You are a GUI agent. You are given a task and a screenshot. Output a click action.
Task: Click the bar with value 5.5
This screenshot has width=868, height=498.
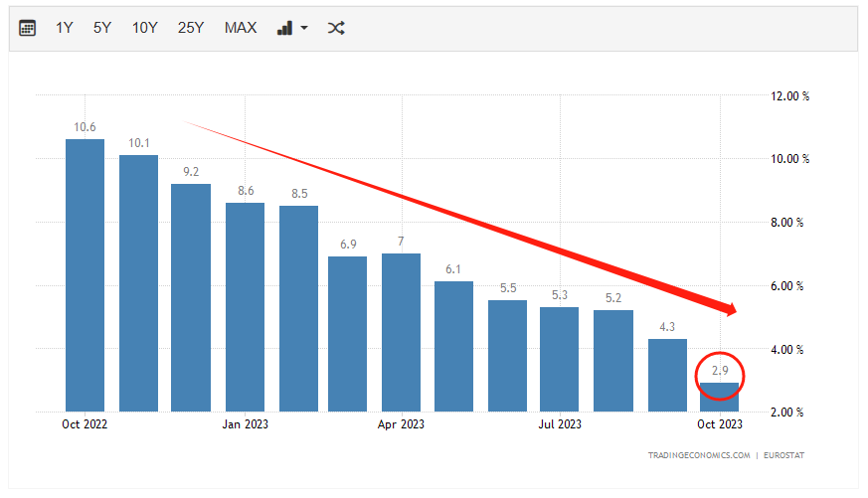[x=508, y=356]
